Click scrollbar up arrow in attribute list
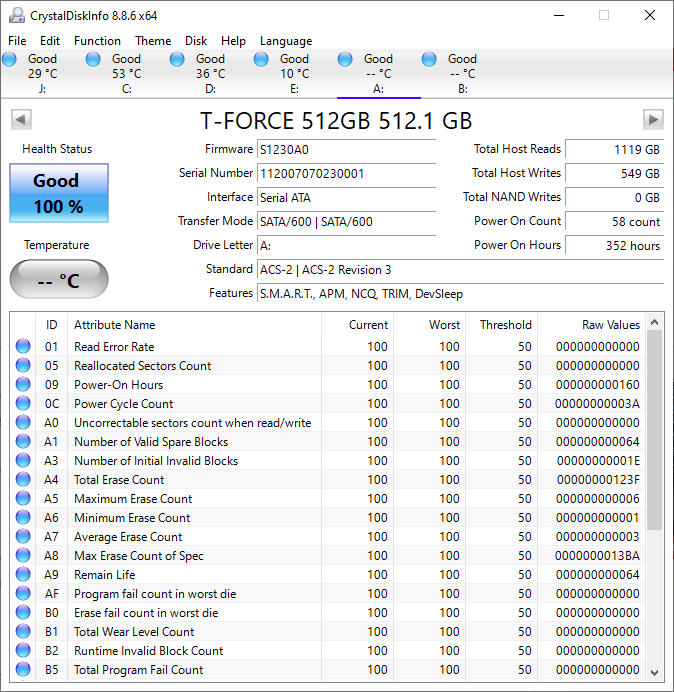Viewport: 674px width, 692px height. point(655,322)
